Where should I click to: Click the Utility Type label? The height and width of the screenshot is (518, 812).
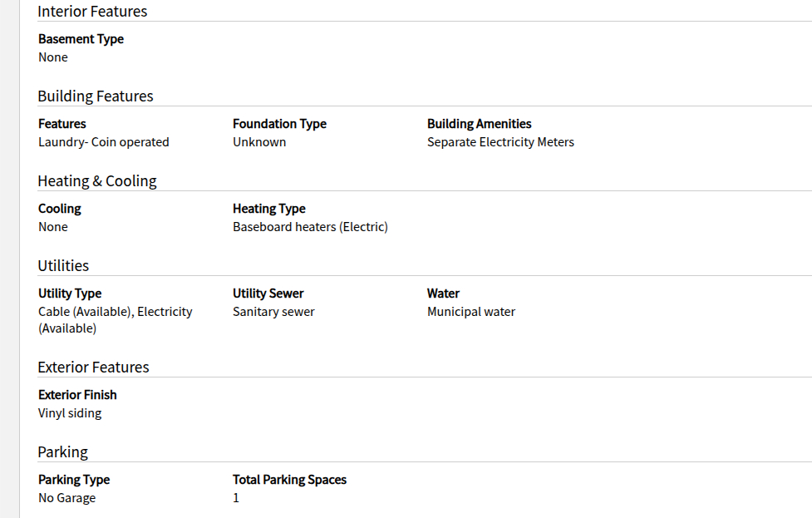(70, 294)
